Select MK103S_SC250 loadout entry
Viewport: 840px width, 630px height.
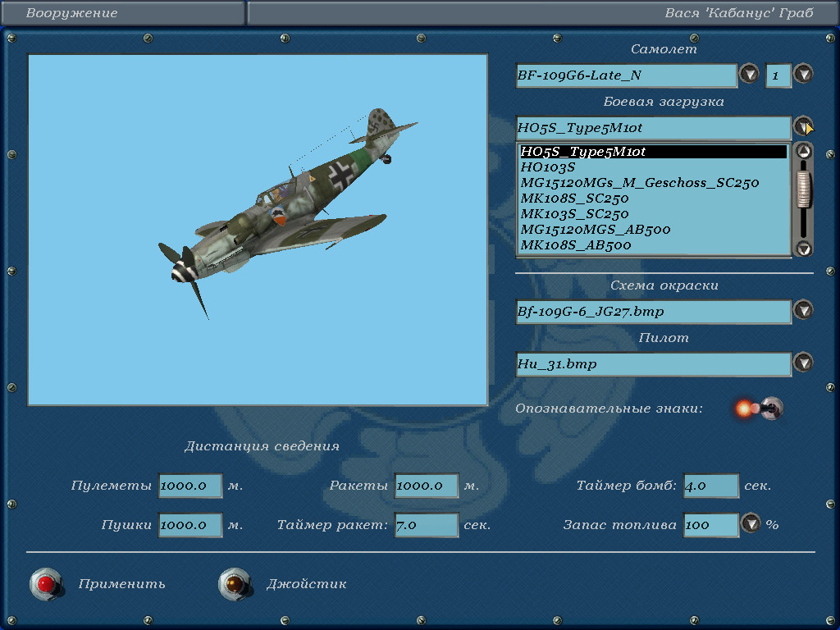tap(653, 214)
